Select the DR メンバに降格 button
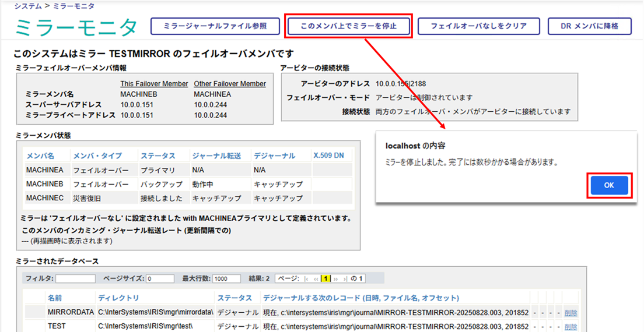This screenshot has width=644, height=332. (x=589, y=26)
